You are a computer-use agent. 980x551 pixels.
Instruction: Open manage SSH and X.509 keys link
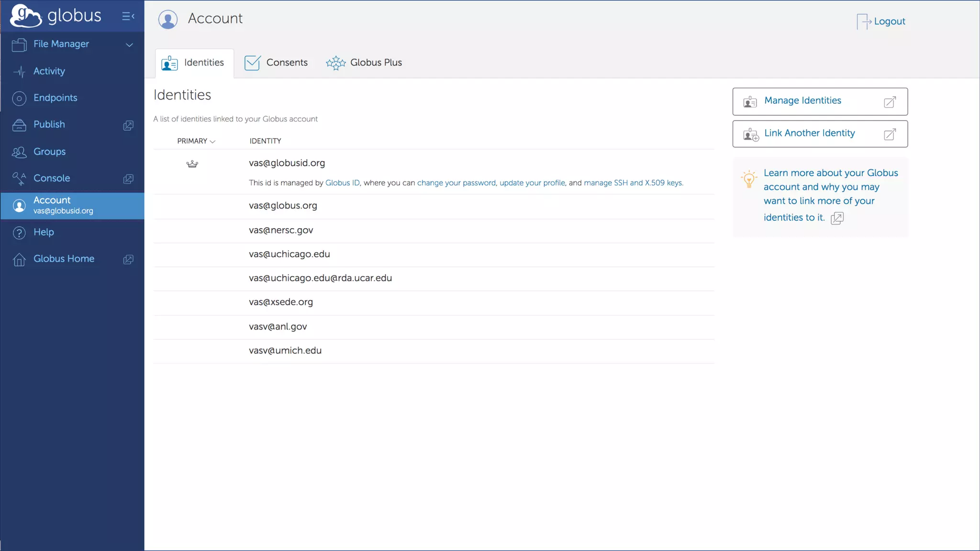(x=633, y=183)
